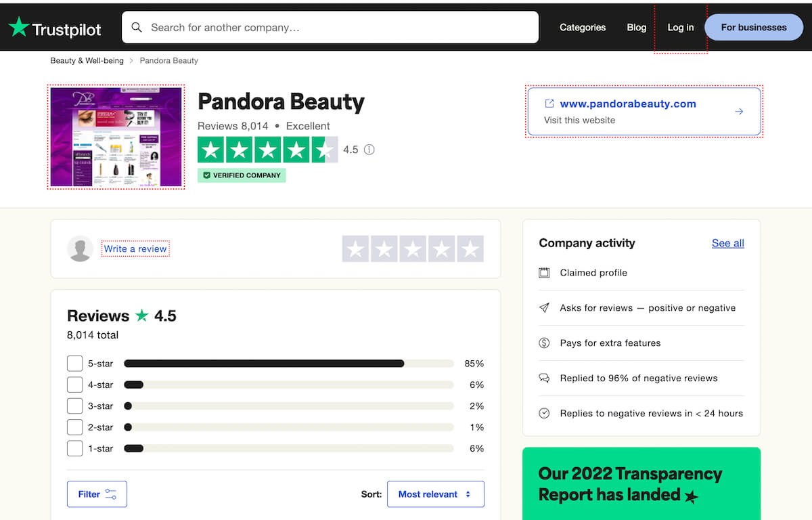Screen dimensions: 812x520
Task: Click the external link icon beside the URL
Action: [549, 104]
